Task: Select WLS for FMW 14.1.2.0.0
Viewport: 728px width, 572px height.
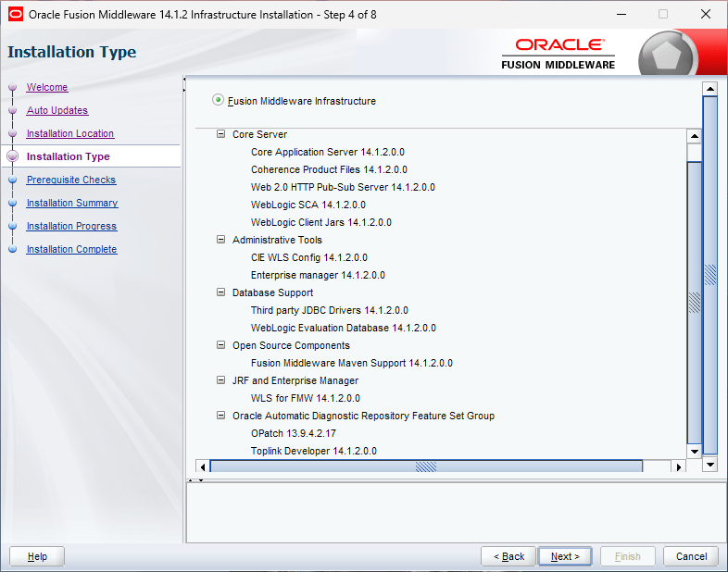Action: click(305, 399)
